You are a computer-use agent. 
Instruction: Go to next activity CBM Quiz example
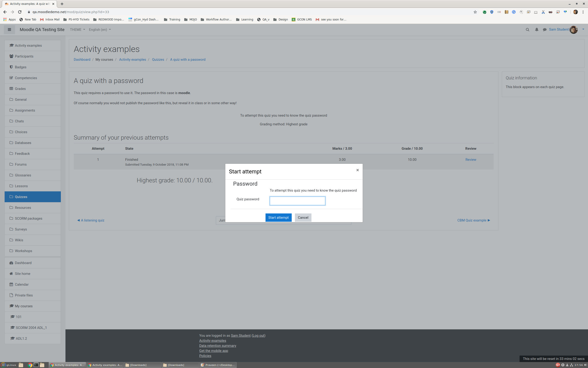(474, 220)
